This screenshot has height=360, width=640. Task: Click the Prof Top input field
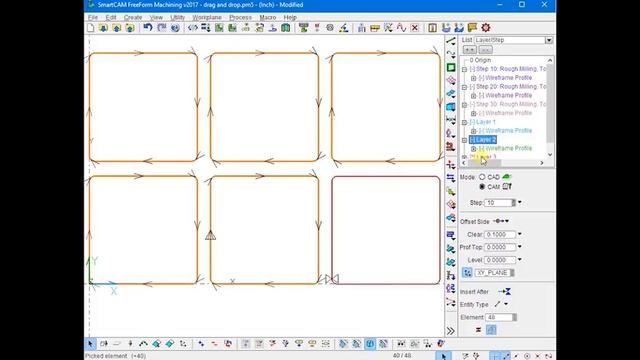500,247
